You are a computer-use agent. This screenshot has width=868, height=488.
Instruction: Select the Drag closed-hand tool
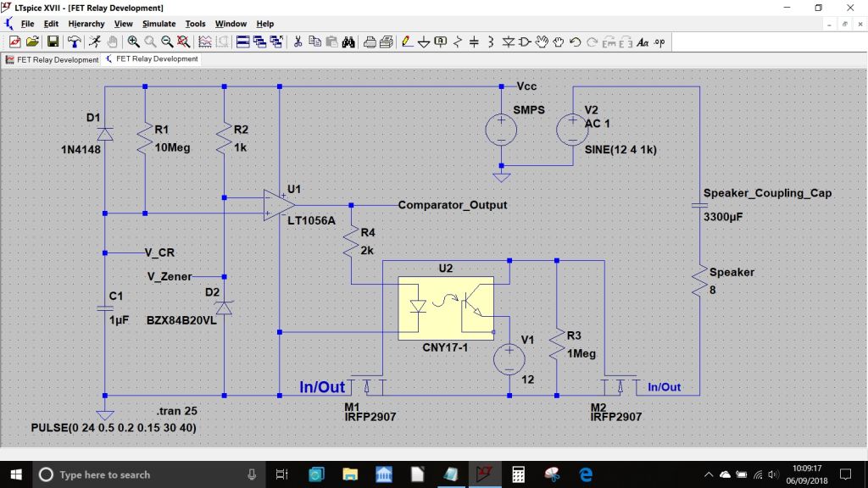tap(558, 42)
